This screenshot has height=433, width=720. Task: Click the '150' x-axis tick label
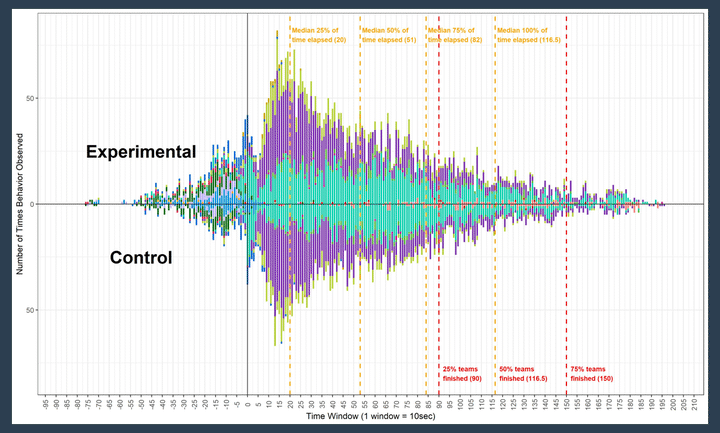tap(567, 404)
